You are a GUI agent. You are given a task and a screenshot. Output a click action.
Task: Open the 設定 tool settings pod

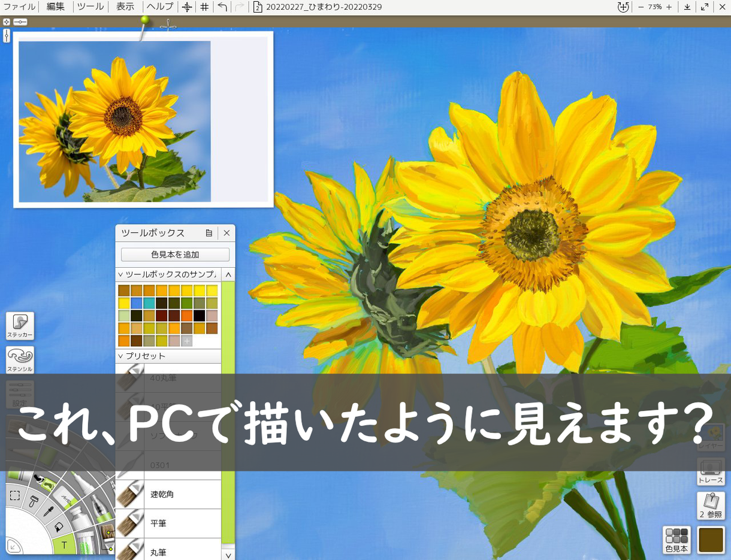pyautogui.click(x=20, y=395)
